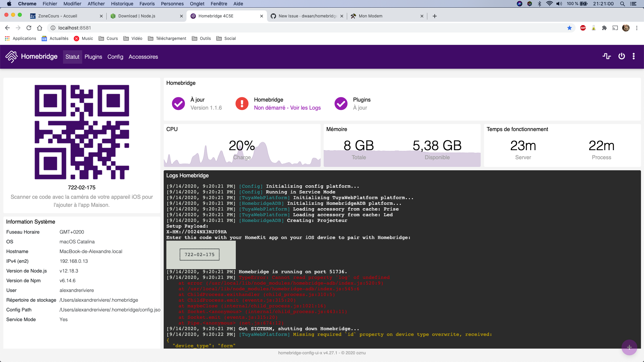Open the AdBlock Plus extension icon
This screenshot has height=362, width=644.
(x=583, y=28)
